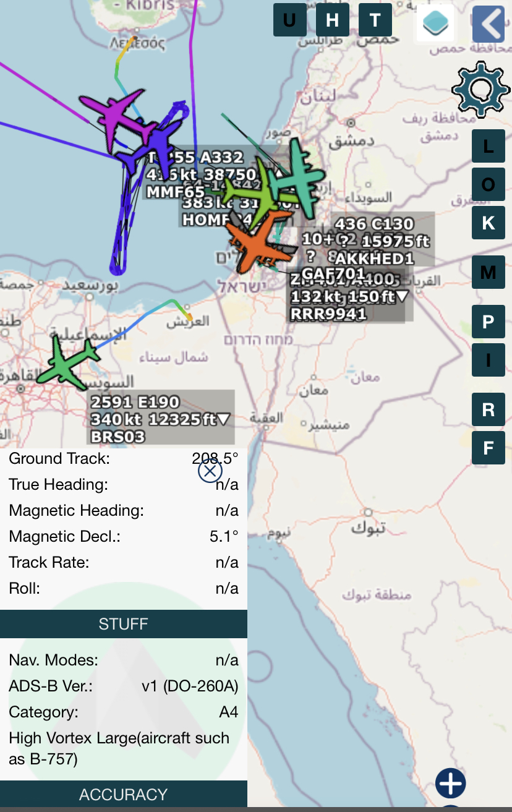Viewport: 512px width, 812px height.
Task: Toggle the R map option button
Action: (x=489, y=409)
